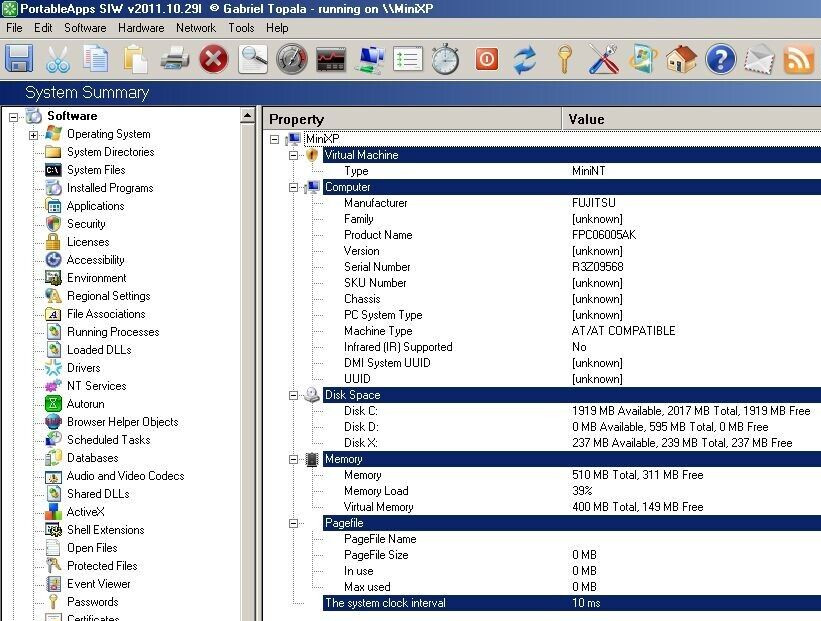Image resolution: width=821 pixels, height=621 pixels.
Task: Open the Hardware menu
Action: pos(141,28)
